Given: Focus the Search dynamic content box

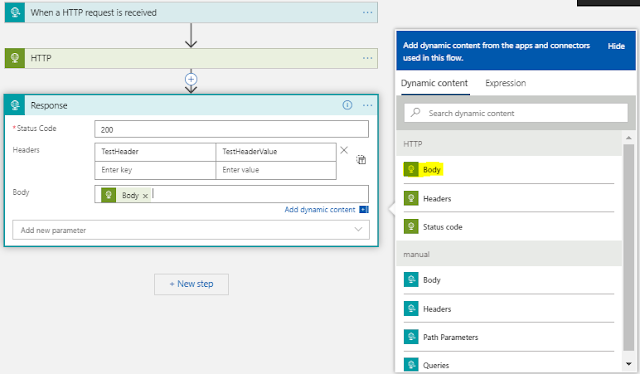Looking at the screenshot, I should tap(516, 113).
